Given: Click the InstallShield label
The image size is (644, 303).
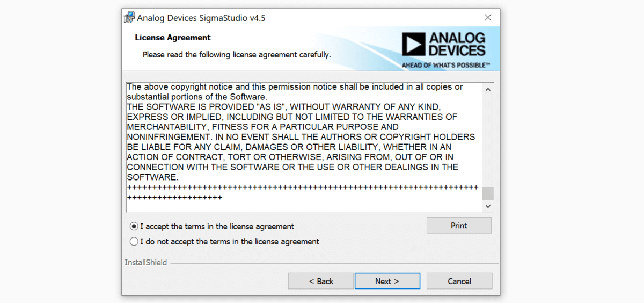Looking at the screenshot, I should [x=146, y=263].
